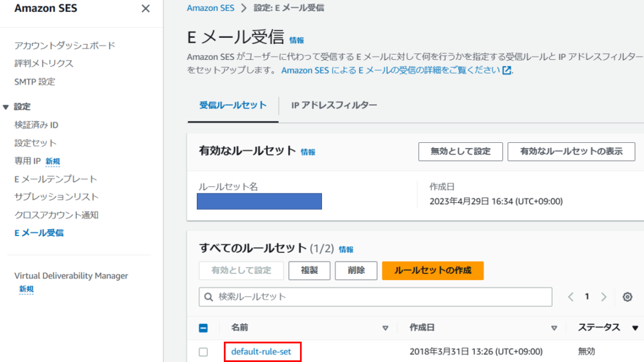Image resolution: width=644 pixels, height=362 pixels.
Task: Open E メールテンプレート page
Action: click(56, 179)
